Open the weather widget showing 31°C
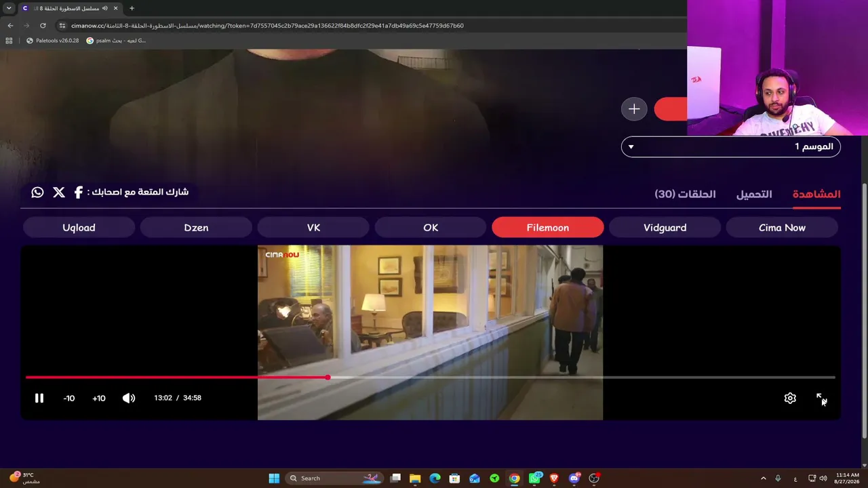The height and width of the screenshot is (488, 868). (x=24, y=479)
